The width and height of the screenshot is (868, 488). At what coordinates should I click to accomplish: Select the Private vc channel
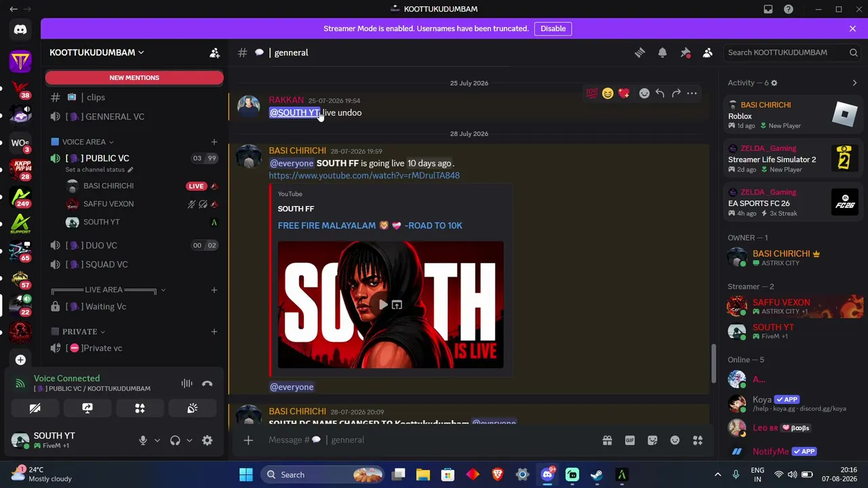(x=134, y=348)
